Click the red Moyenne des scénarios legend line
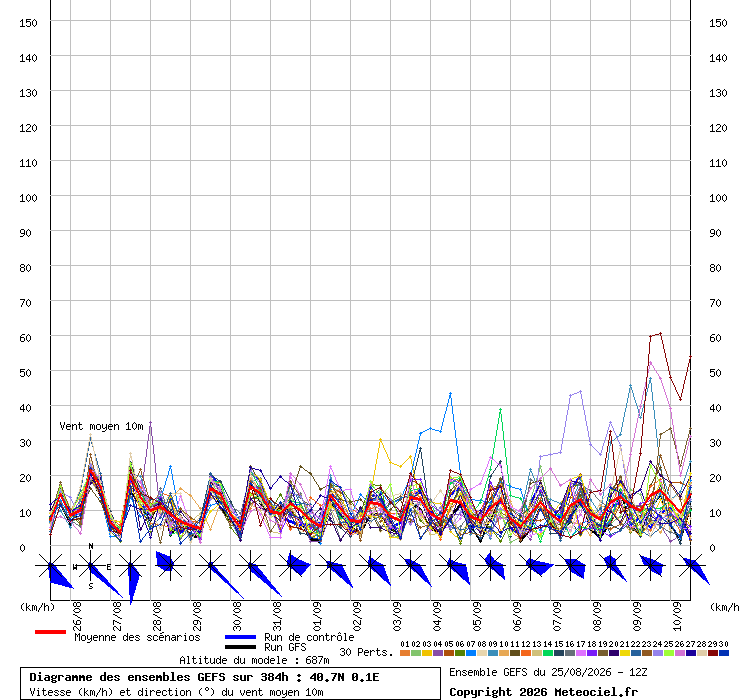 [x=50, y=632]
